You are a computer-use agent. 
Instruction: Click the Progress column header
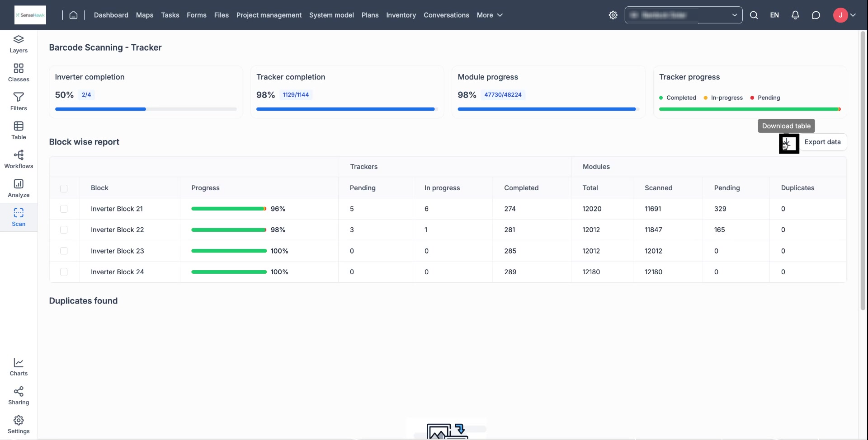tap(205, 188)
